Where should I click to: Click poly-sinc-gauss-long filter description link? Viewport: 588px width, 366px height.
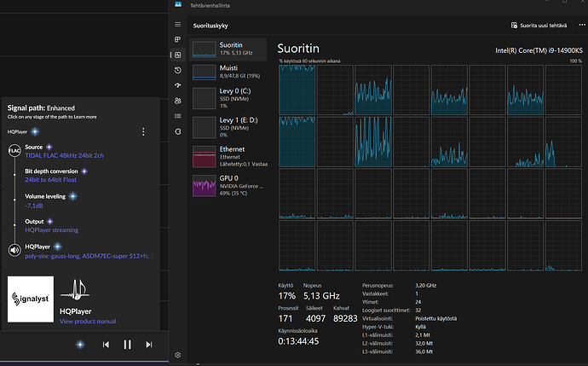[89, 256]
